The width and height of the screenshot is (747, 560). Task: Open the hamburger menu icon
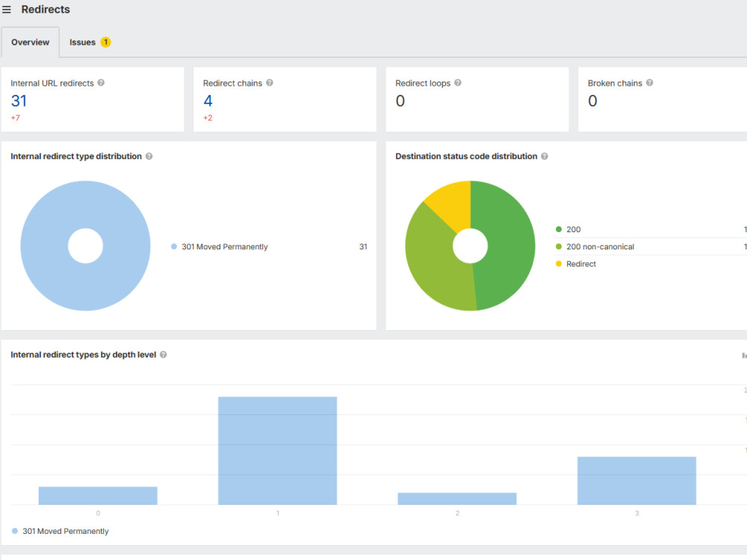(7, 10)
